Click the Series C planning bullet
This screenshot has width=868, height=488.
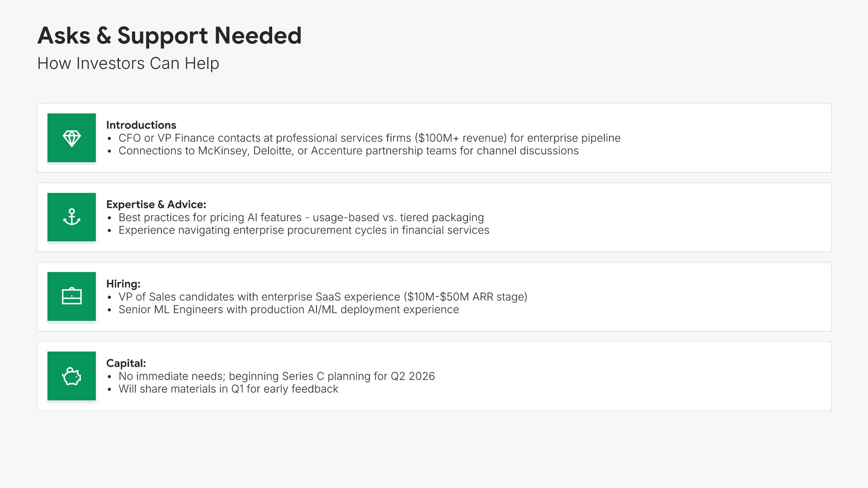click(276, 376)
